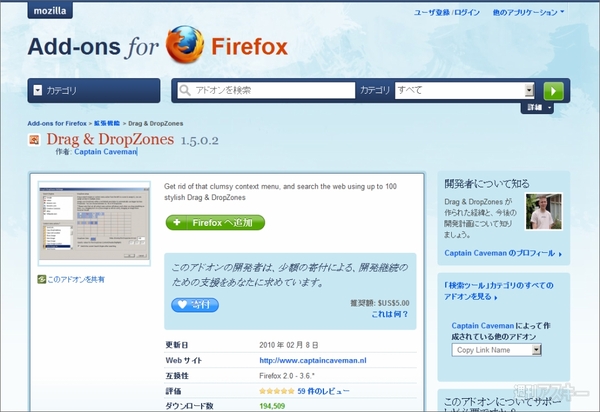Open the 他のアプリケーション dropdown
The height and width of the screenshot is (412, 600).
tap(528, 13)
